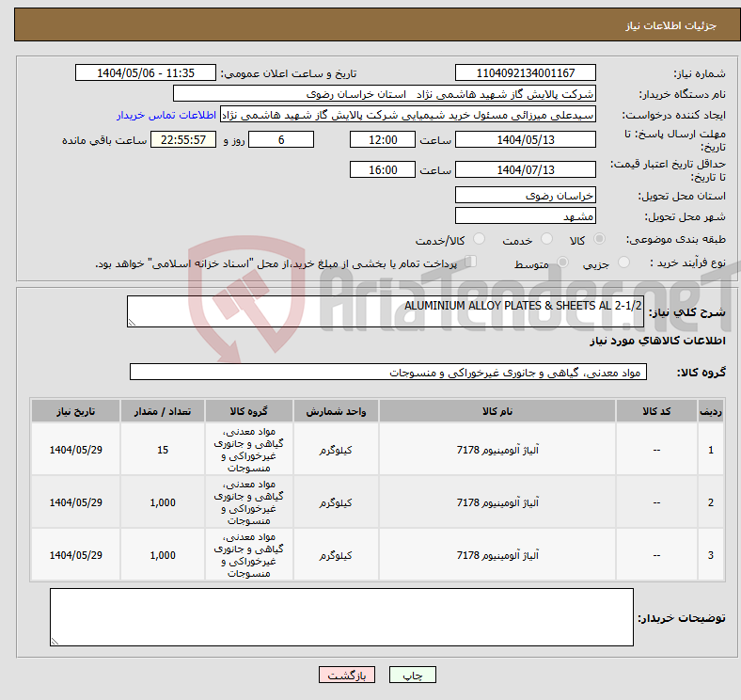Image resolution: width=741 pixels, height=700 pixels.
Task: Click the استان محل تحویل field خراسان رضوی
Action: click(x=526, y=195)
